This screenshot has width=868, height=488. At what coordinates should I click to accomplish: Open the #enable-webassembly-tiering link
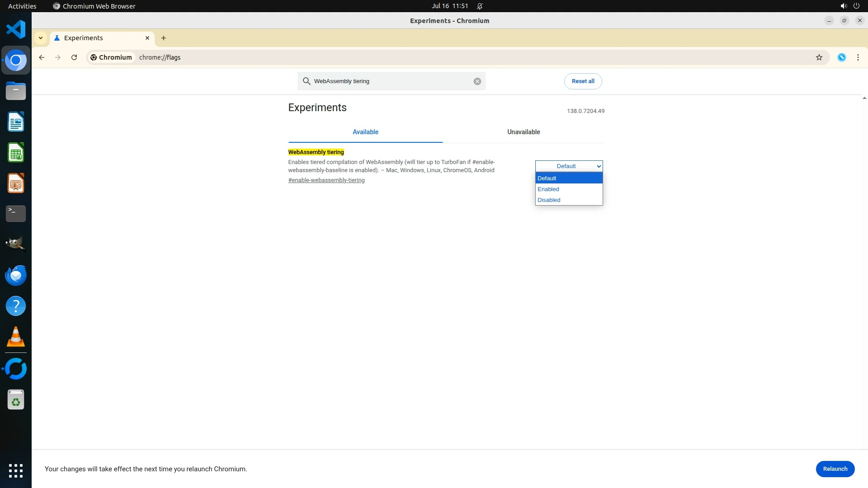[x=326, y=180]
